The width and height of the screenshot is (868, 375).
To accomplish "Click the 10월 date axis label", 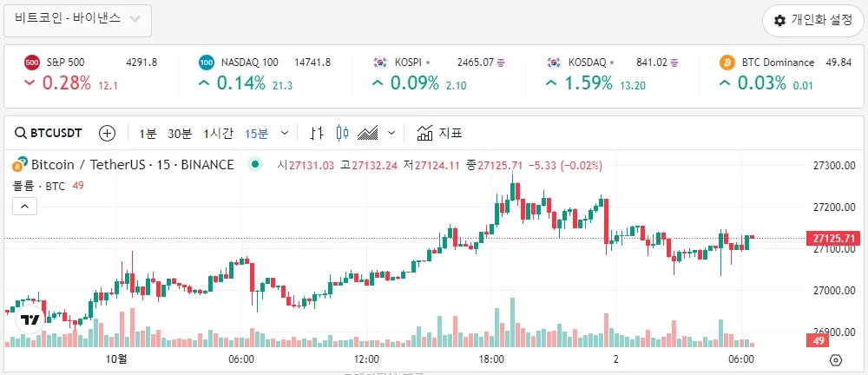I will pyautogui.click(x=115, y=359).
